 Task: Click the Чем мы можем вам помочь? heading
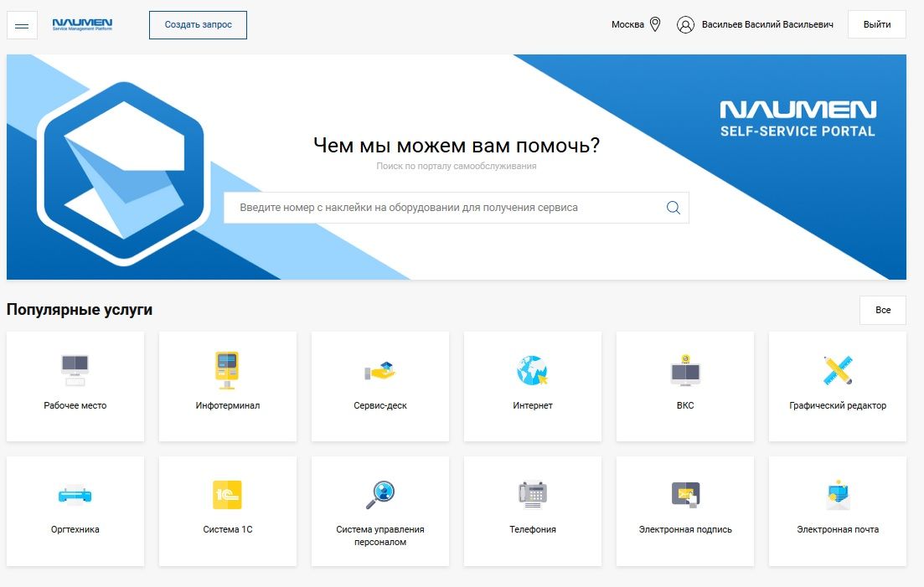(x=456, y=145)
